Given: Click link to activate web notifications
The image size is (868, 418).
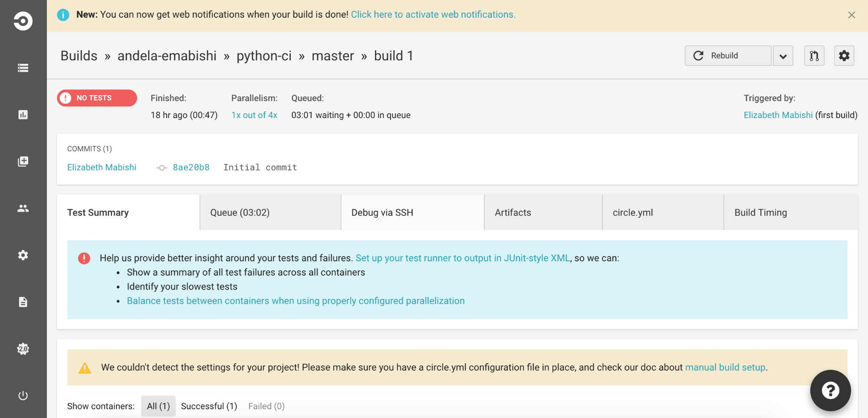Looking at the screenshot, I should [x=433, y=14].
